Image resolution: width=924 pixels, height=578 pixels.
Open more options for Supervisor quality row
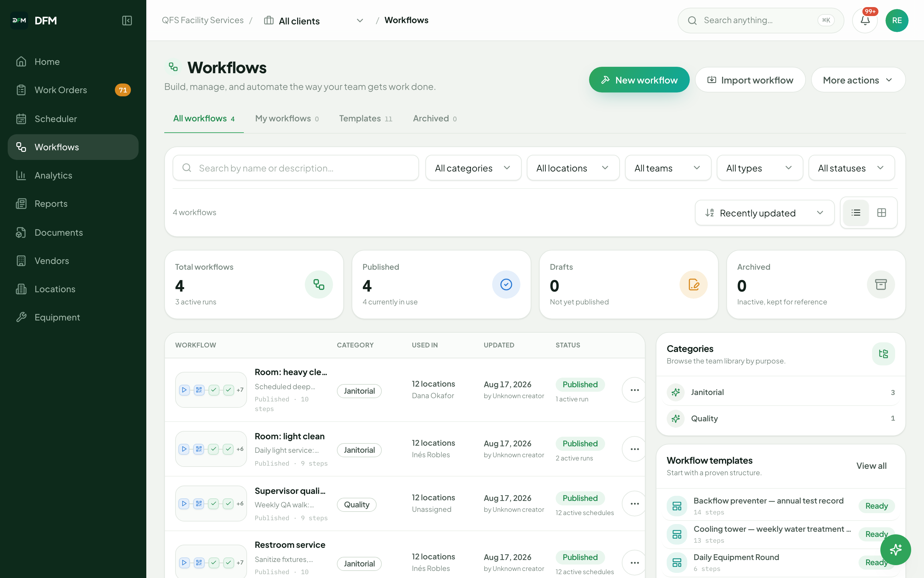(x=635, y=504)
